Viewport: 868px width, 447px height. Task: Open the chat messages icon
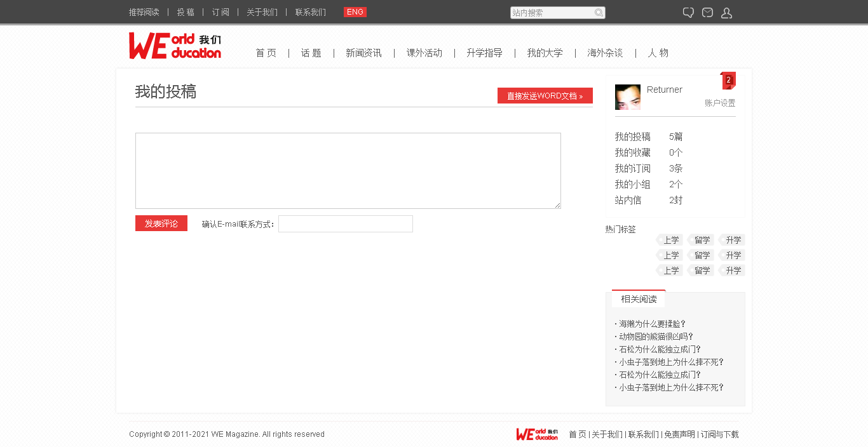(688, 13)
